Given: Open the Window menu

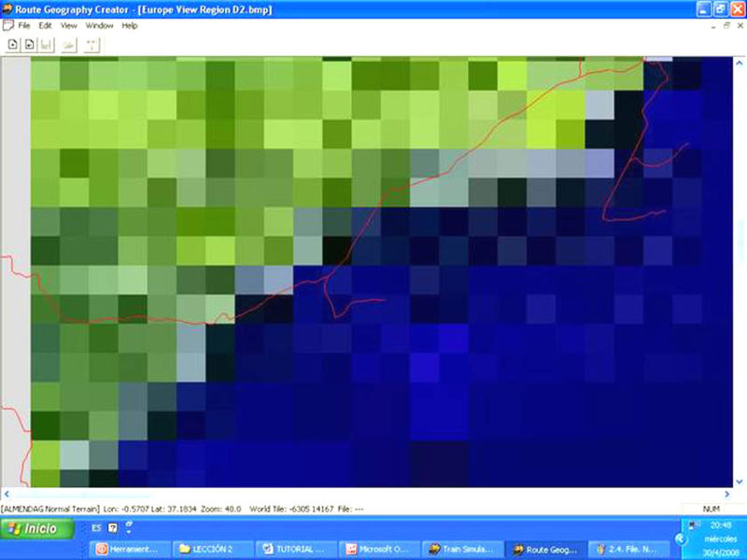Looking at the screenshot, I should [x=99, y=25].
